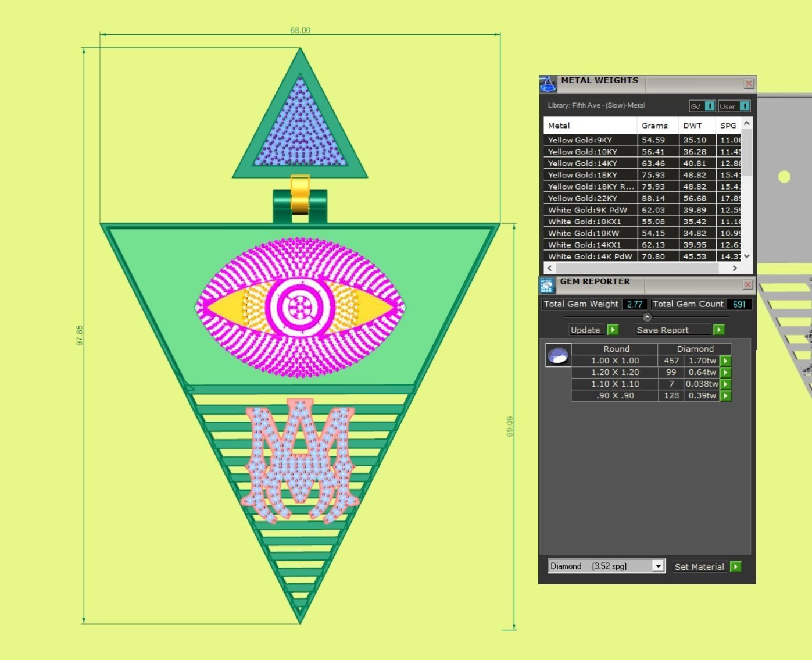Click green arrow next to Update
Viewport: 812px width, 660px height.
(x=613, y=330)
